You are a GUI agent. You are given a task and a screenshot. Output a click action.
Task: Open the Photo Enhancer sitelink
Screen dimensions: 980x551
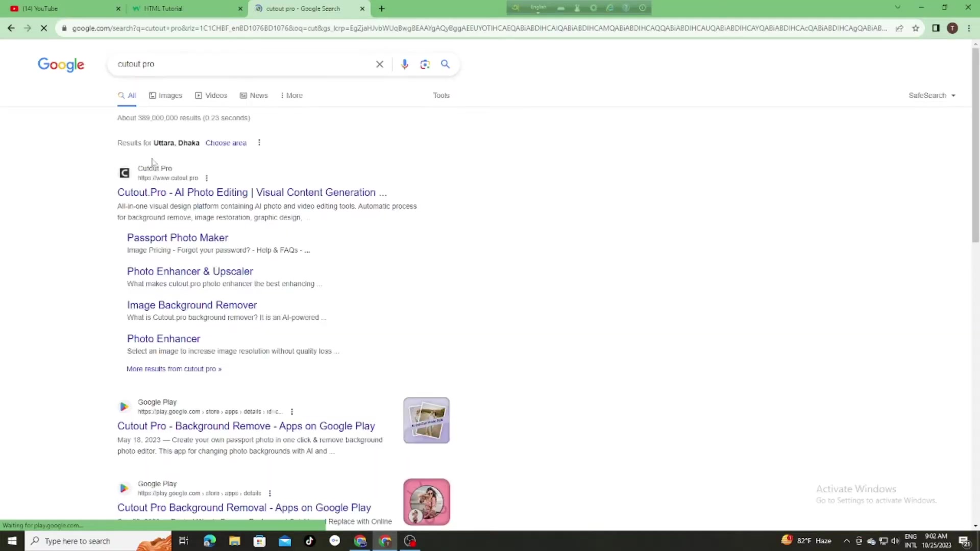[x=163, y=339]
